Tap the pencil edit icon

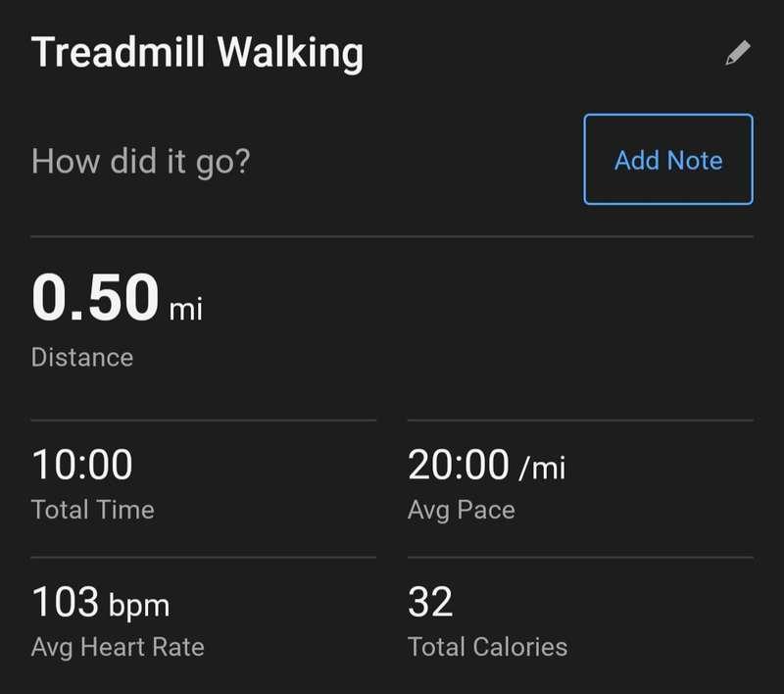point(738,53)
